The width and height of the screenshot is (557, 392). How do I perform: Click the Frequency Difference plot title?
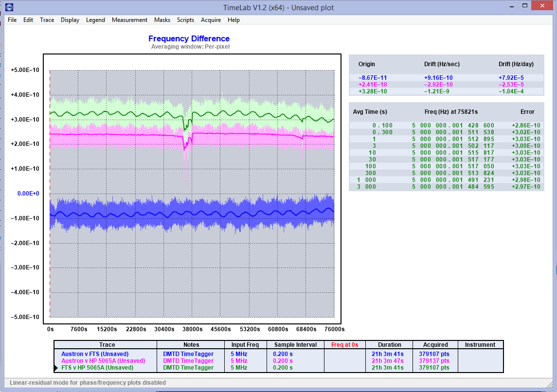(x=189, y=38)
